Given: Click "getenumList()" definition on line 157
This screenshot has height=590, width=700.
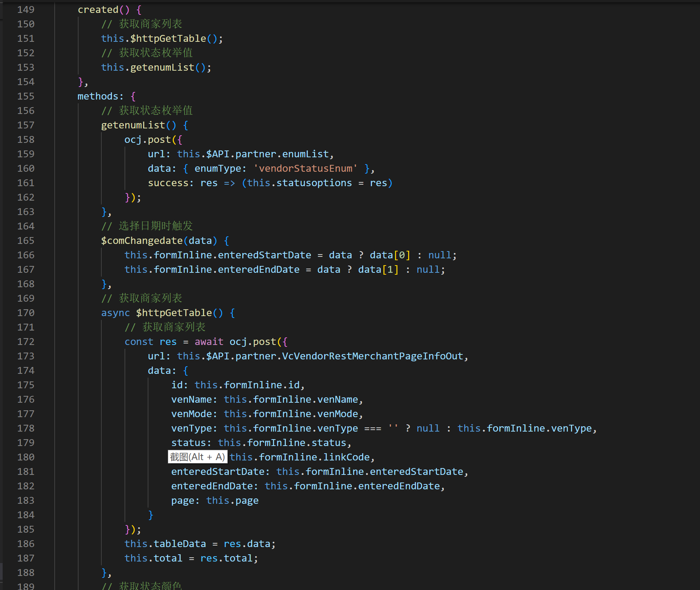Looking at the screenshot, I should [139, 125].
